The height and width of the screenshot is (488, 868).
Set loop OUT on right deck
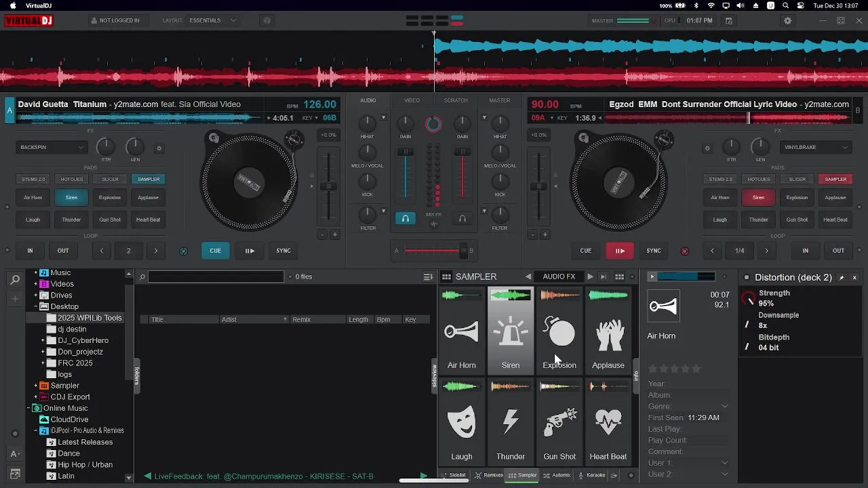pos(839,251)
